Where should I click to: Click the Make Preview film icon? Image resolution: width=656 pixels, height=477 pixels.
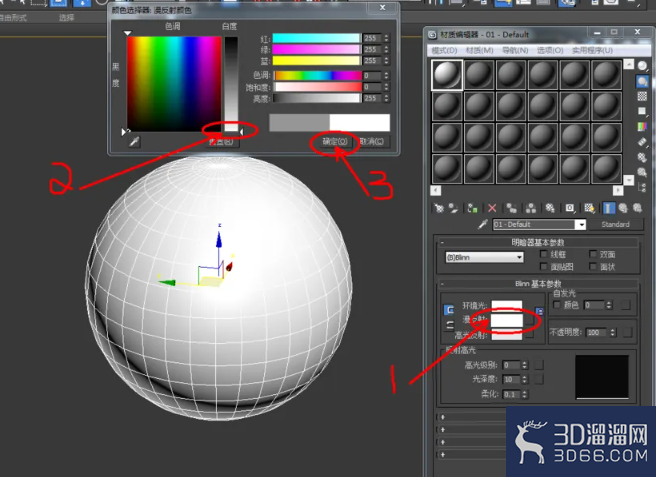click(x=642, y=142)
